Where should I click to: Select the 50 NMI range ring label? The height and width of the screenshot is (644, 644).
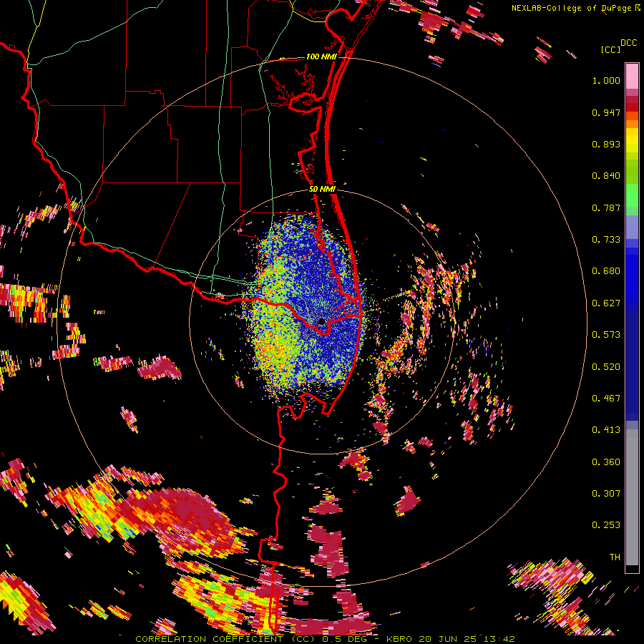click(323, 189)
